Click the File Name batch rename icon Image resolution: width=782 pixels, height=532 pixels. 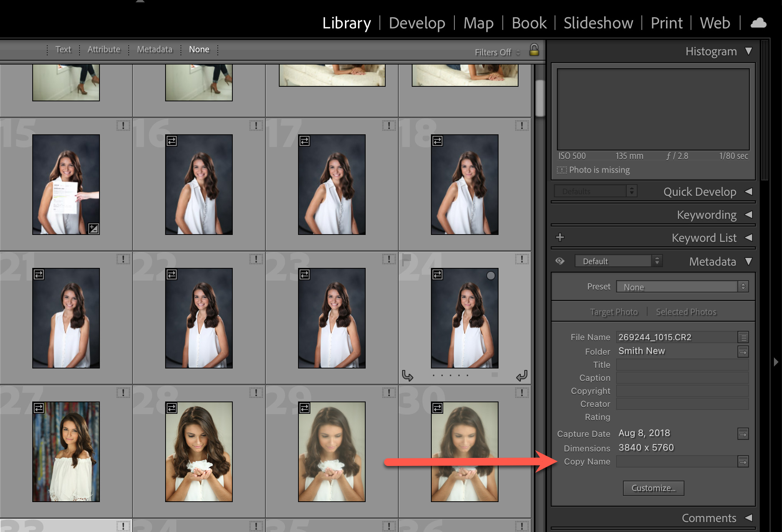pos(743,337)
